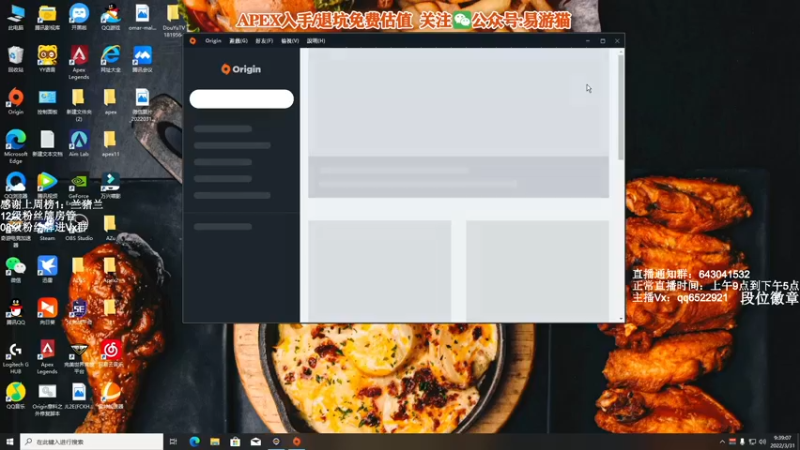Click the Origin window's vertical scrollbar
The height and width of the screenshot is (450, 800).
[x=621, y=107]
